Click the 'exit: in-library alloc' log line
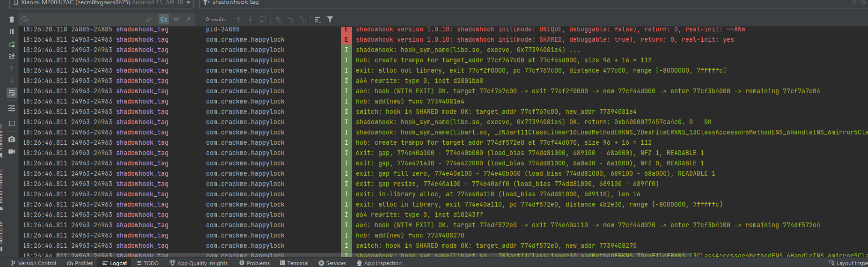This screenshot has width=868, height=267. [498, 194]
